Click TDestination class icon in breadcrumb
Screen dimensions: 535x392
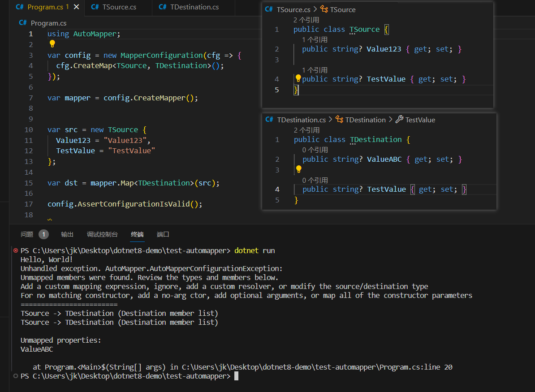click(339, 119)
